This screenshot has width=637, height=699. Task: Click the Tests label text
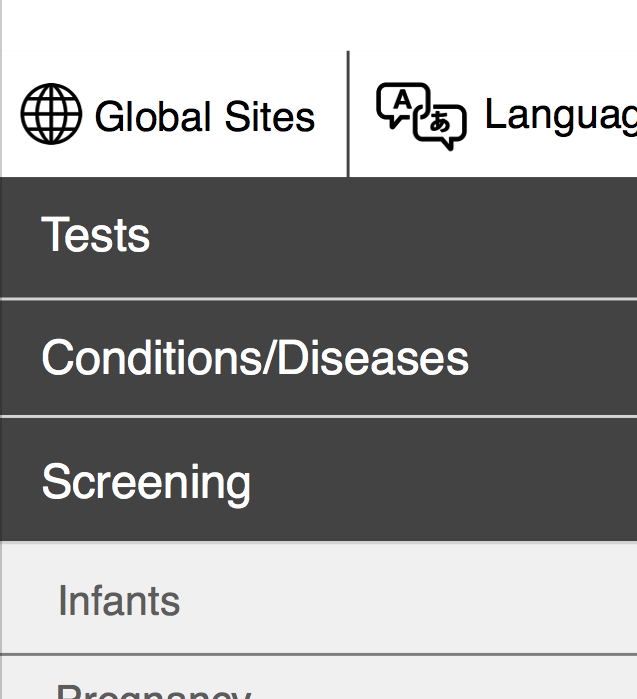click(x=95, y=234)
